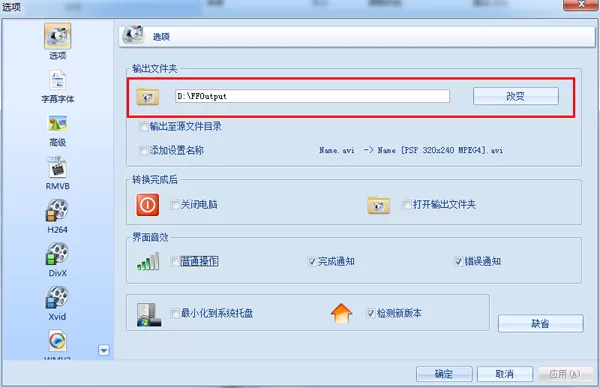
Task: Click the system tray computer icon
Action: tap(149, 315)
